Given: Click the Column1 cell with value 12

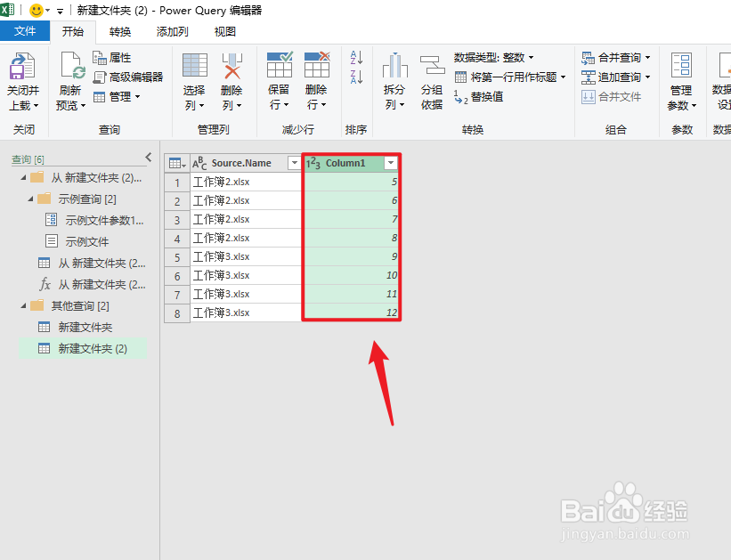Looking at the screenshot, I should [x=351, y=312].
